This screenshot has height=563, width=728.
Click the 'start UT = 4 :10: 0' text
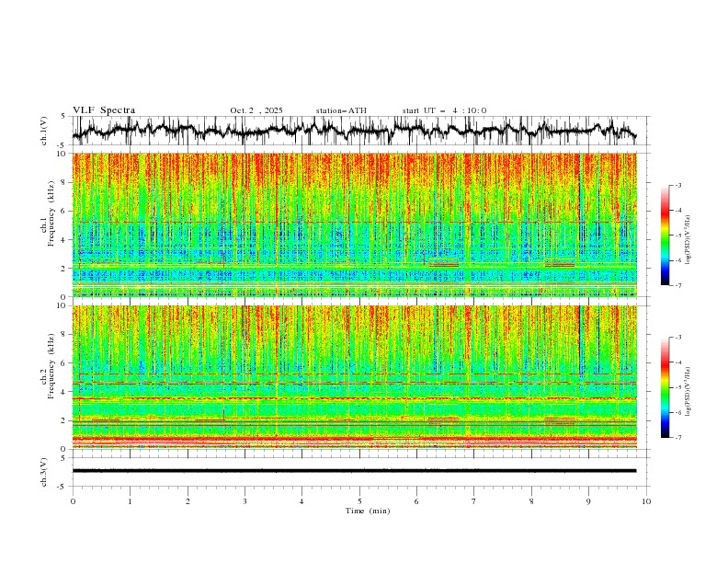tap(444, 110)
